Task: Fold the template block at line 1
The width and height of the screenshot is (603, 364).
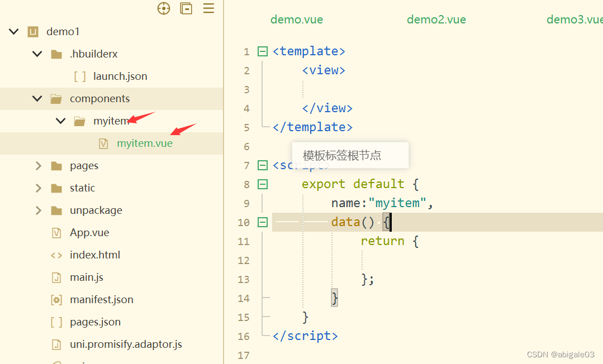Action: coord(263,51)
